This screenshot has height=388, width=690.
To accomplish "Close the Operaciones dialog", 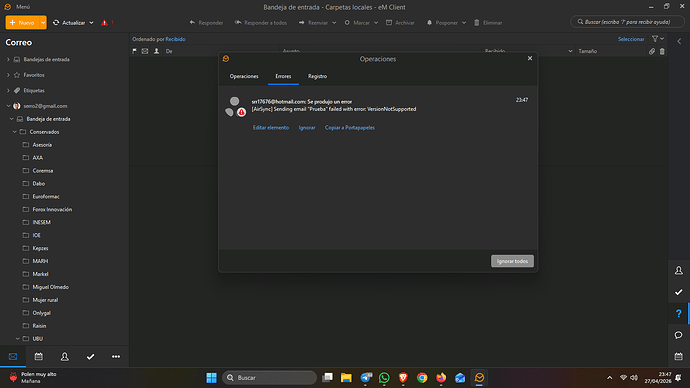I will pos(530,58).
